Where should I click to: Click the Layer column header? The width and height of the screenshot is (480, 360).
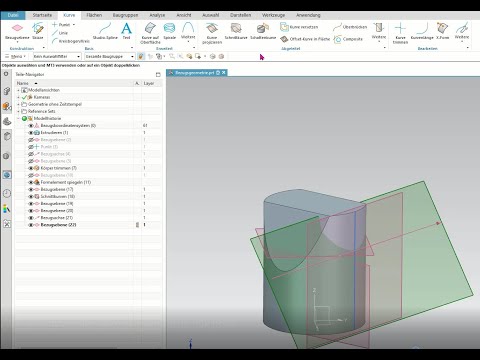click(149, 83)
